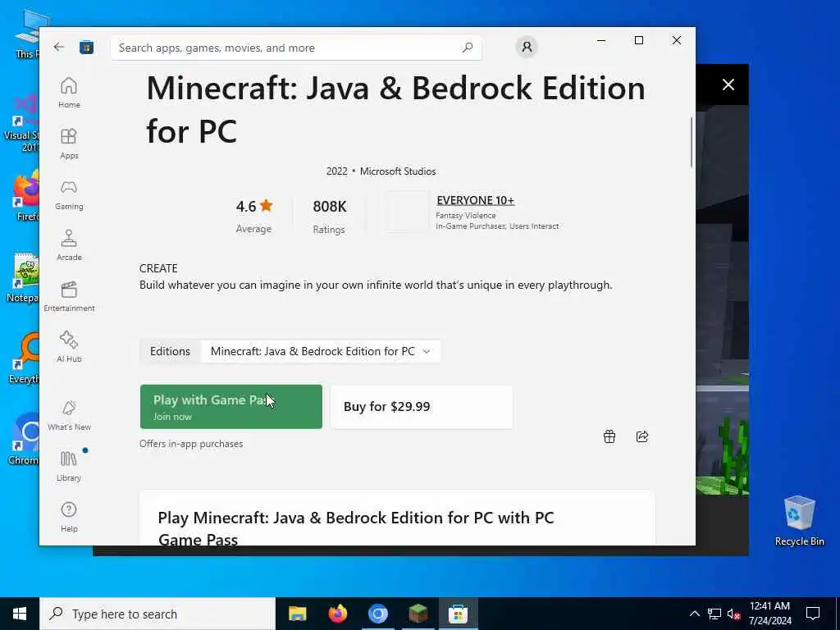Open AI Hub in the sidebar
This screenshot has height=630, width=840.
click(69, 347)
